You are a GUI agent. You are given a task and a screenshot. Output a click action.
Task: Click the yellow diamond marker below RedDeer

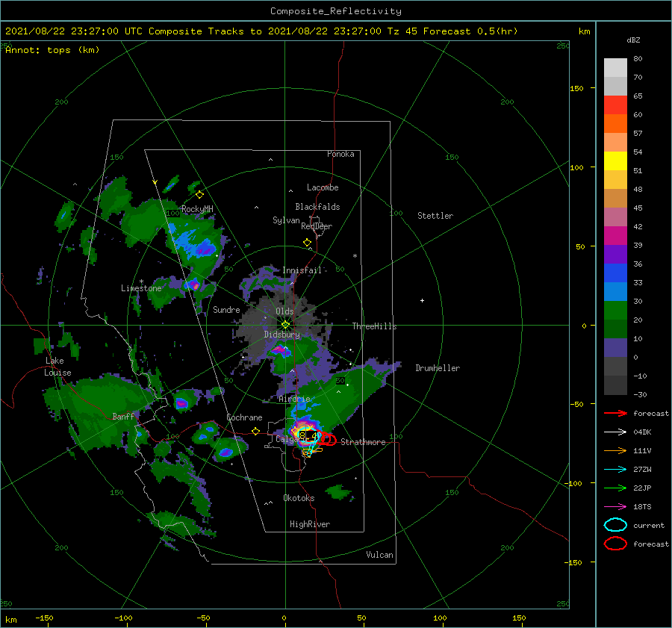point(308,243)
